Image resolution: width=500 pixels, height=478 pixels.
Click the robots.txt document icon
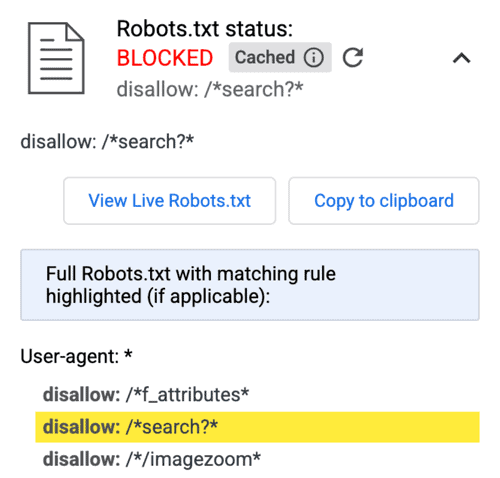[56, 58]
